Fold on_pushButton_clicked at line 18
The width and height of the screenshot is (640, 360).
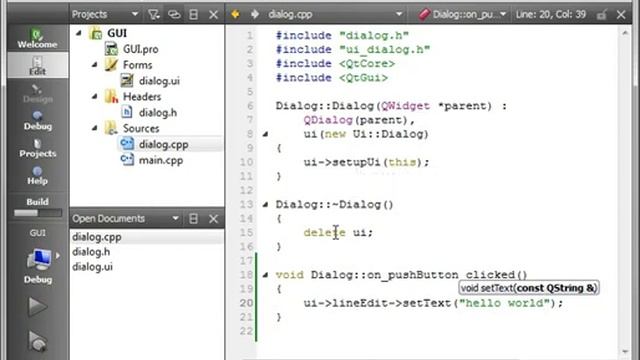tap(265, 275)
